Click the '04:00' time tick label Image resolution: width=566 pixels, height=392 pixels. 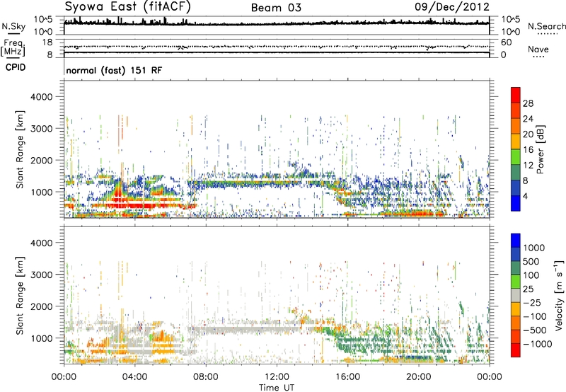[x=134, y=377]
